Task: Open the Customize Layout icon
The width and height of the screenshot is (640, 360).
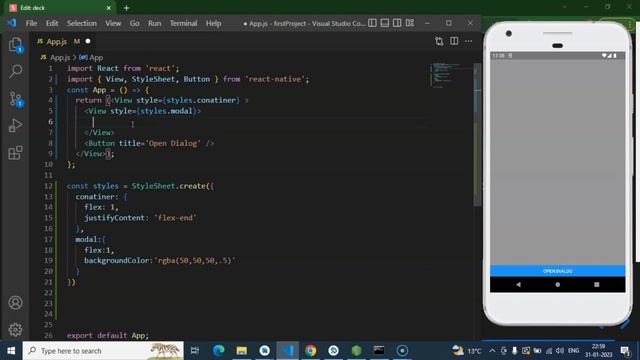Action: tap(410, 23)
